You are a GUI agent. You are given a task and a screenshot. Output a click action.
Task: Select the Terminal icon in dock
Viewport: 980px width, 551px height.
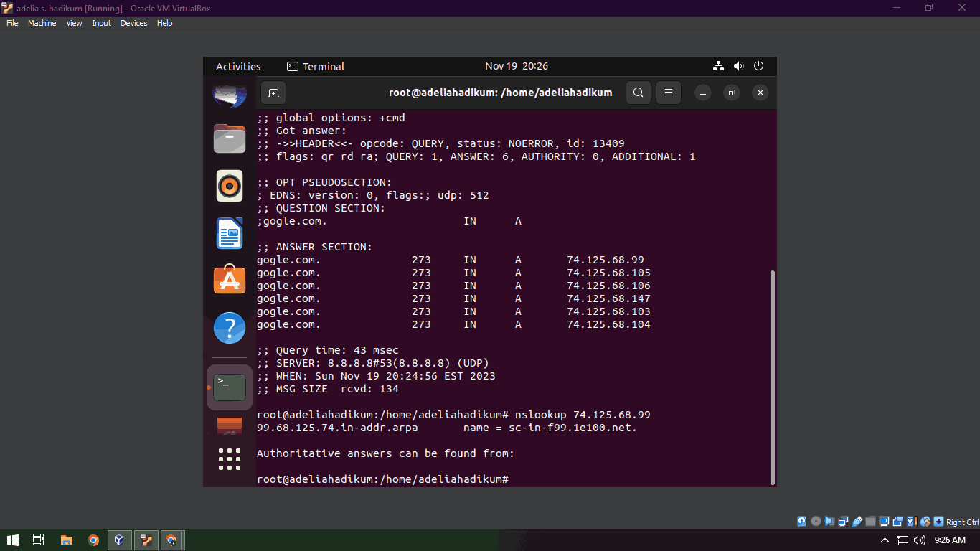pos(230,387)
